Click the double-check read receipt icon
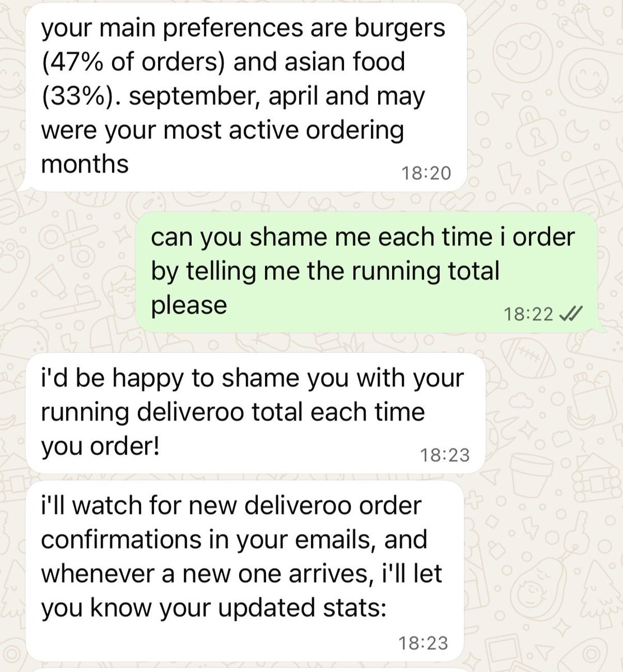623x672 pixels. (x=571, y=315)
